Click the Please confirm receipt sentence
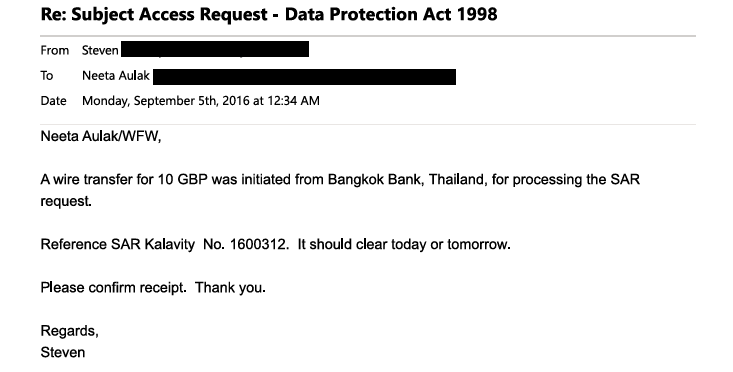 [x=114, y=287]
